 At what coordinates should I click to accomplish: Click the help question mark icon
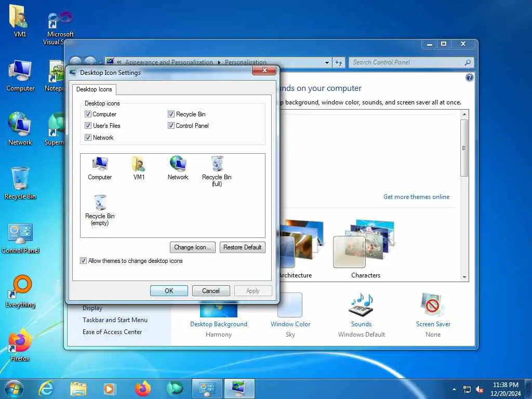pyautogui.click(x=469, y=78)
